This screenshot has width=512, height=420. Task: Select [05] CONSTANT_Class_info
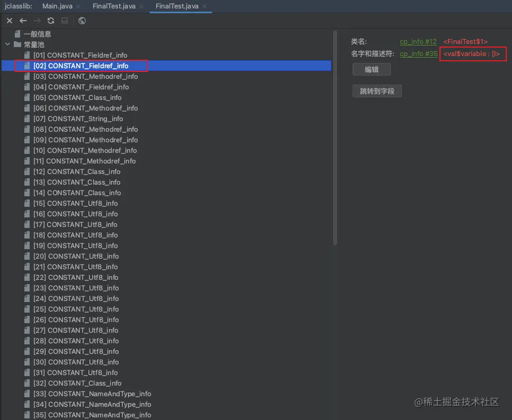point(77,97)
